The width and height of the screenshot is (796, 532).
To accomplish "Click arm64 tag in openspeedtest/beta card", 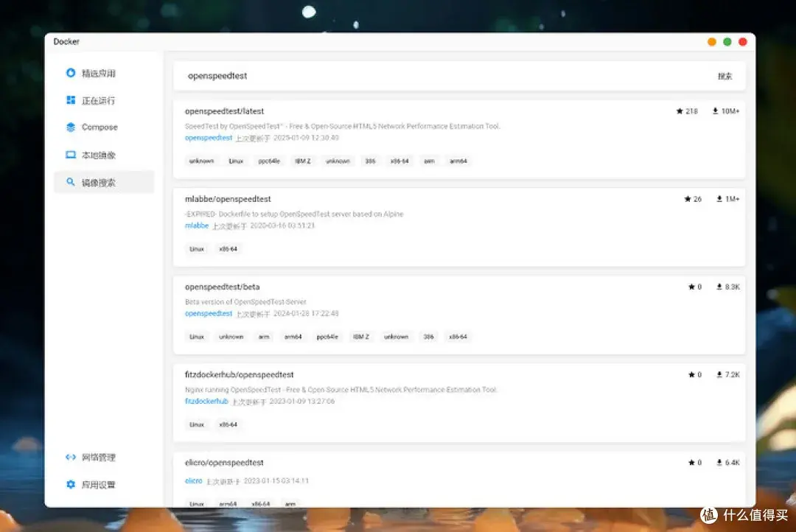I will tap(293, 337).
